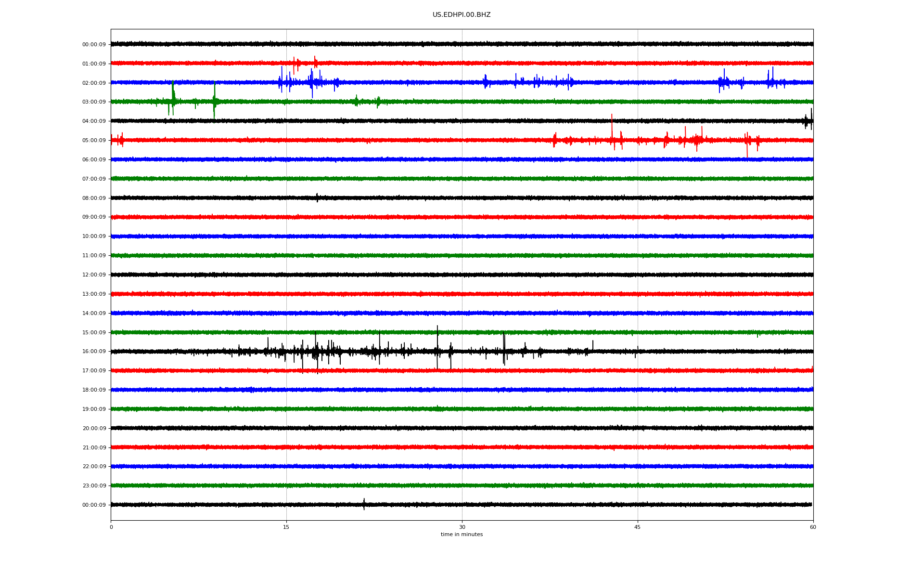The image size is (924, 578).
Task: Click the 16:00:09 time label
Action: 94,352
